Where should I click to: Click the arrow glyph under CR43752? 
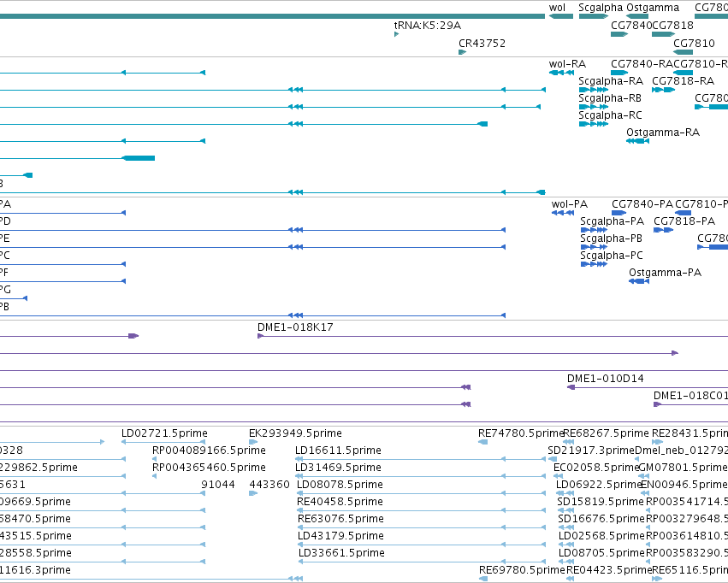[463, 52]
